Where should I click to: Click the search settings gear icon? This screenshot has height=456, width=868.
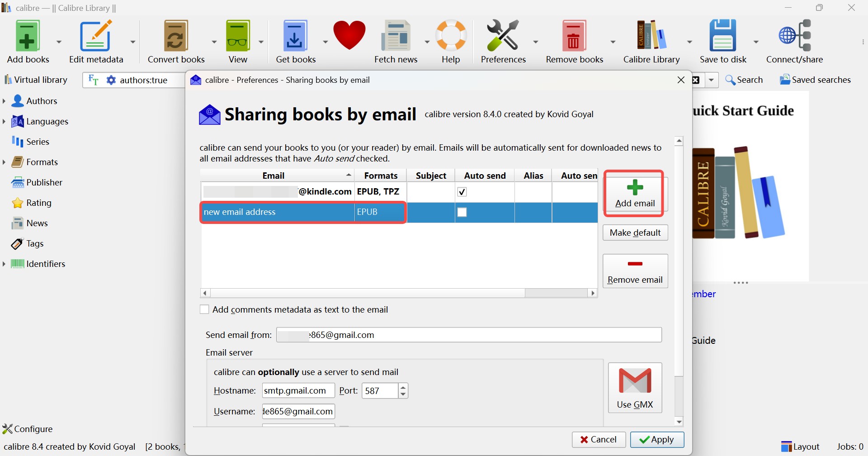click(111, 80)
